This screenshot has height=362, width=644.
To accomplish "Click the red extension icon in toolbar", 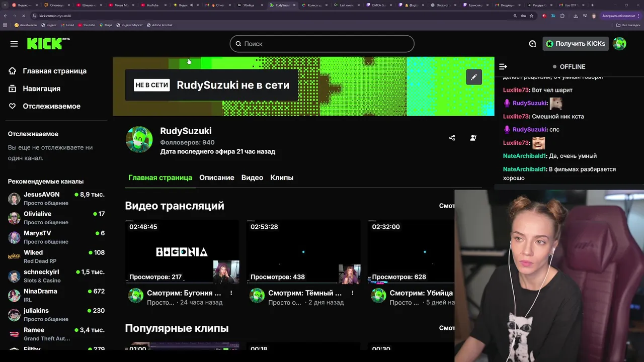I will pyautogui.click(x=544, y=16).
